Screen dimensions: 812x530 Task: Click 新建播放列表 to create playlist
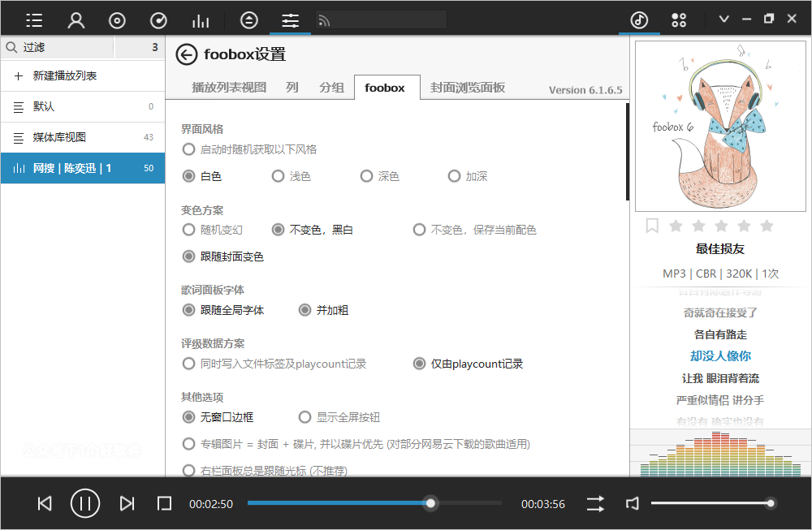click(65, 75)
